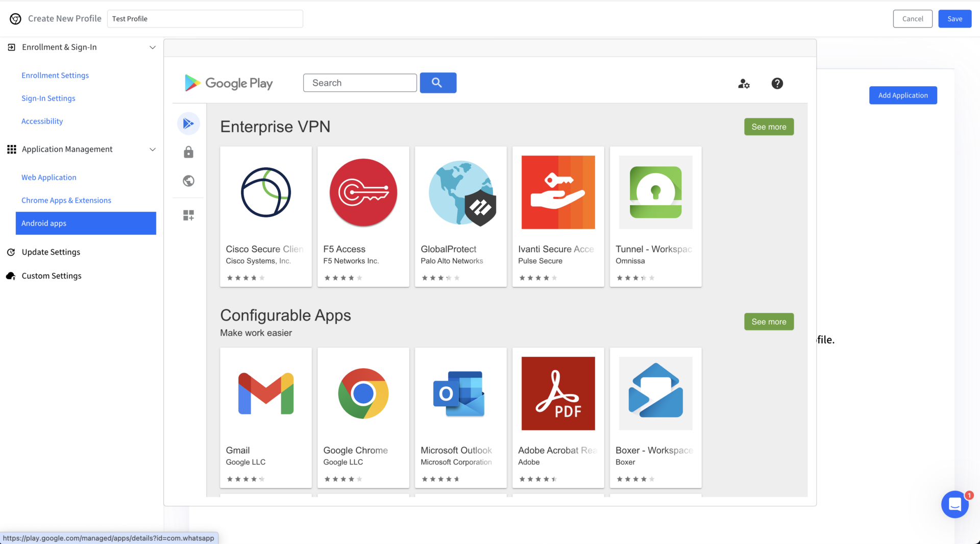Open the Intercom chat bubble
Viewport: 980px width, 544px height.
click(954, 504)
